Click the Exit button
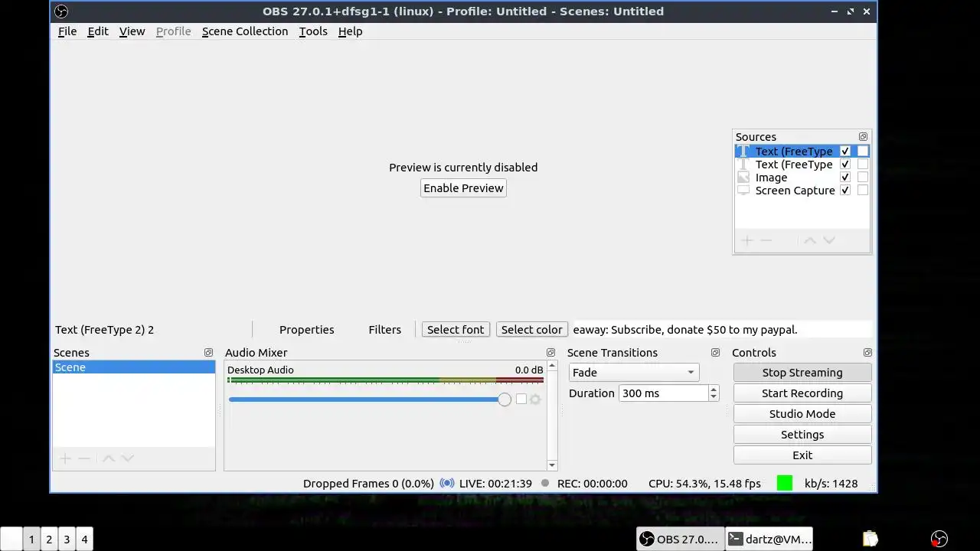 802,455
